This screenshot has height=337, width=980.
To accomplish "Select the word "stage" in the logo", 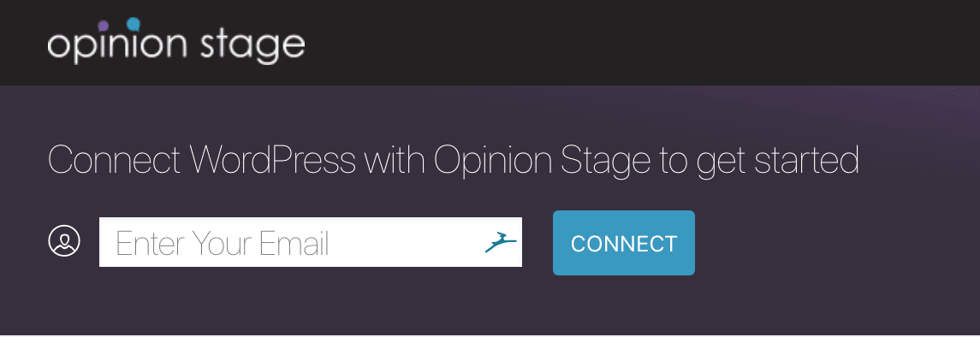I will (253, 46).
